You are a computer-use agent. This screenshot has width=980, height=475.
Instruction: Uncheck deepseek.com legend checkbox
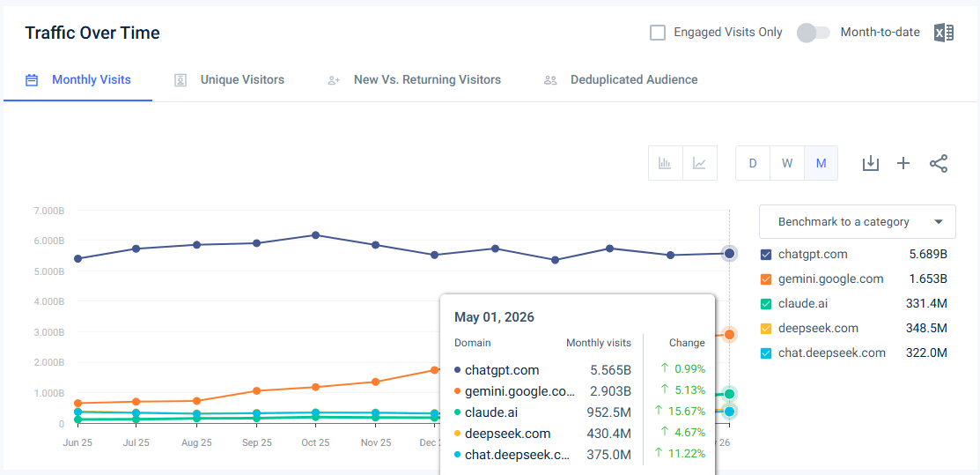(x=766, y=328)
